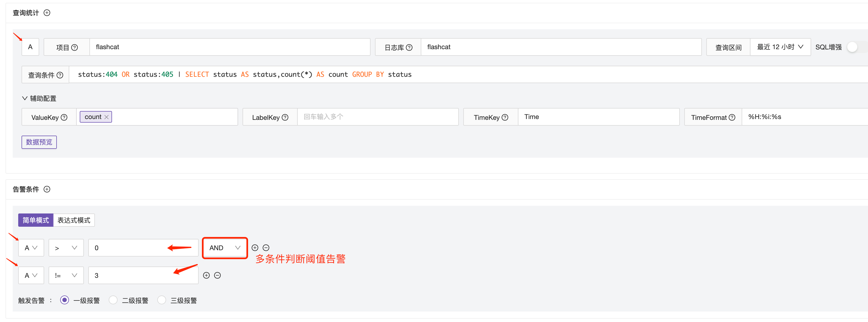Collapse the 辅助配置 section
Viewport: 868px width, 322px height.
pyautogui.click(x=25, y=99)
